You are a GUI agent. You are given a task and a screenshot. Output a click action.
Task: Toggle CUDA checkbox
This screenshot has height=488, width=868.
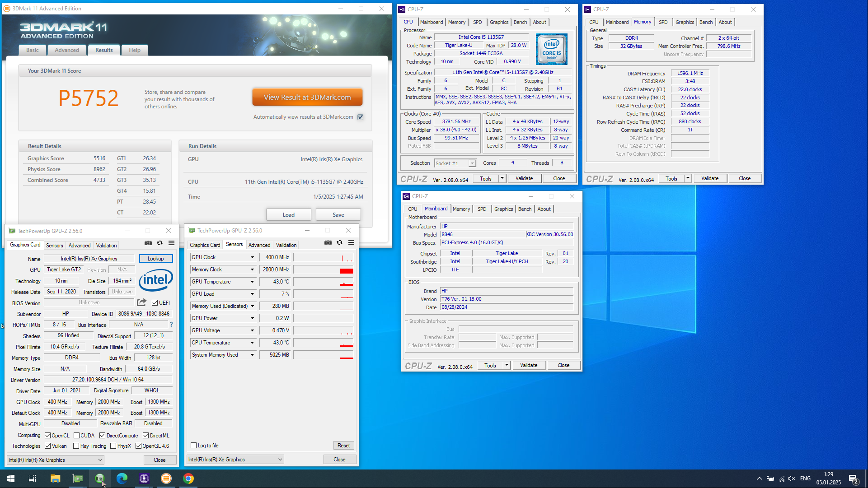pyautogui.click(x=76, y=436)
